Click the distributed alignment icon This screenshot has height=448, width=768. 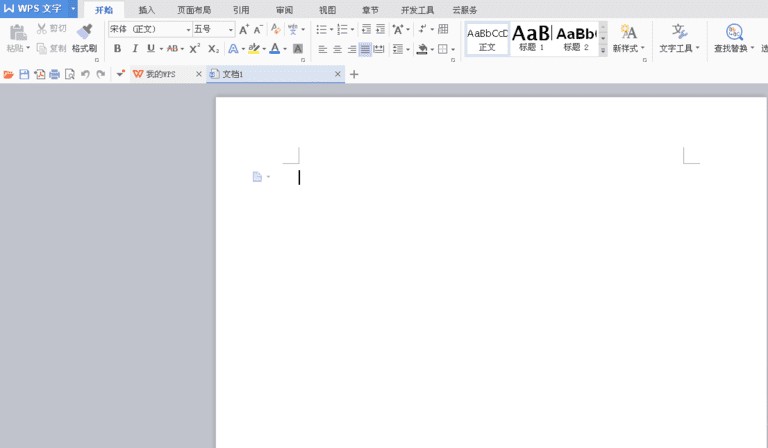click(x=379, y=49)
